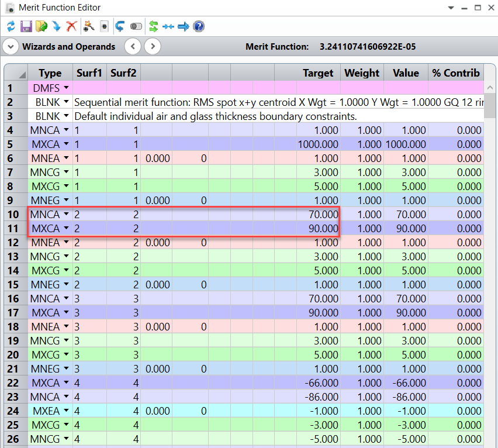The width and height of the screenshot is (498, 448).
Task: Select the 1000.000 target cell in row 5
Action: pyautogui.click(x=318, y=144)
